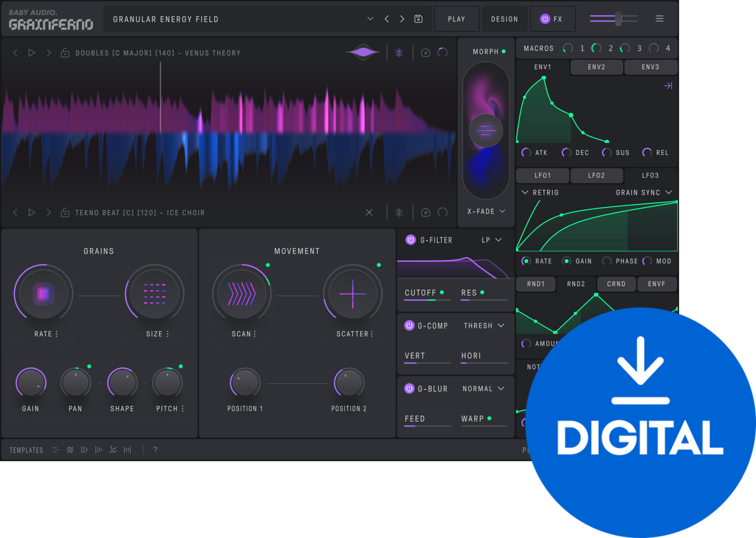Open the Size options dots menu
This screenshot has height=538, width=756.
[x=168, y=334]
